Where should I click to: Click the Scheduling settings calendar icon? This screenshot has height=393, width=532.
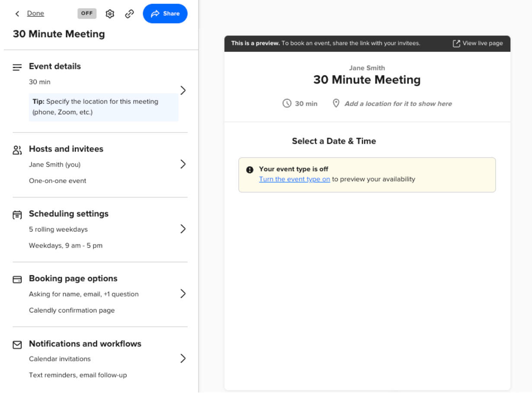[17, 215]
